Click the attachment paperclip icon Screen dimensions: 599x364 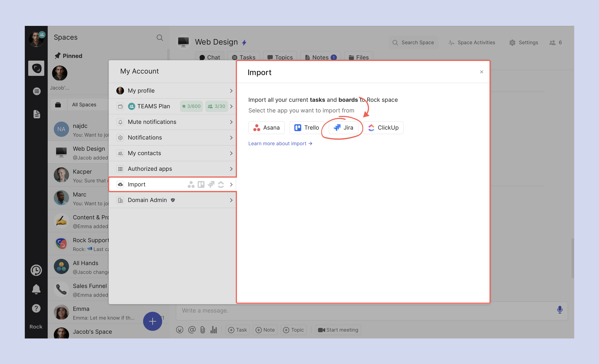click(x=203, y=330)
